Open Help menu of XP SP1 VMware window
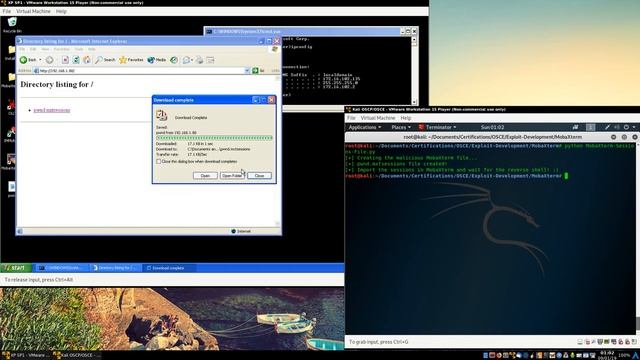640x360 pixels. [x=61, y=11]
